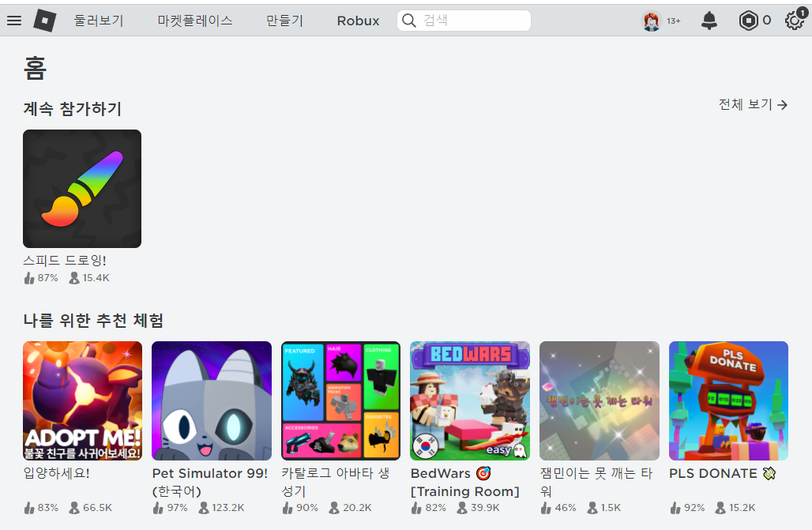Open the PLS DONATE thumbnail
This screenshot has width=812, height=530.
point(728,400)
